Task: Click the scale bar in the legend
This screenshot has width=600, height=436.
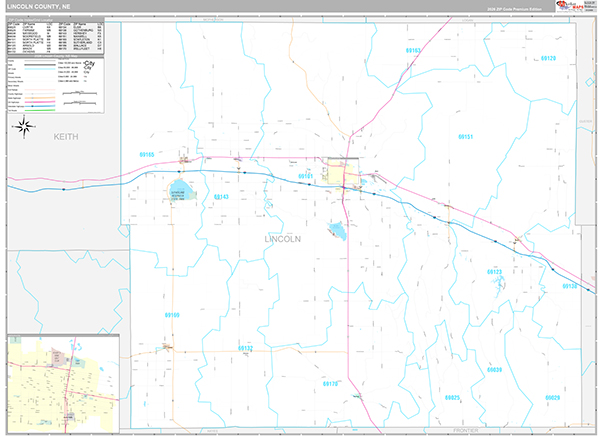Action: pyautogui.click(x=75, y=95)
